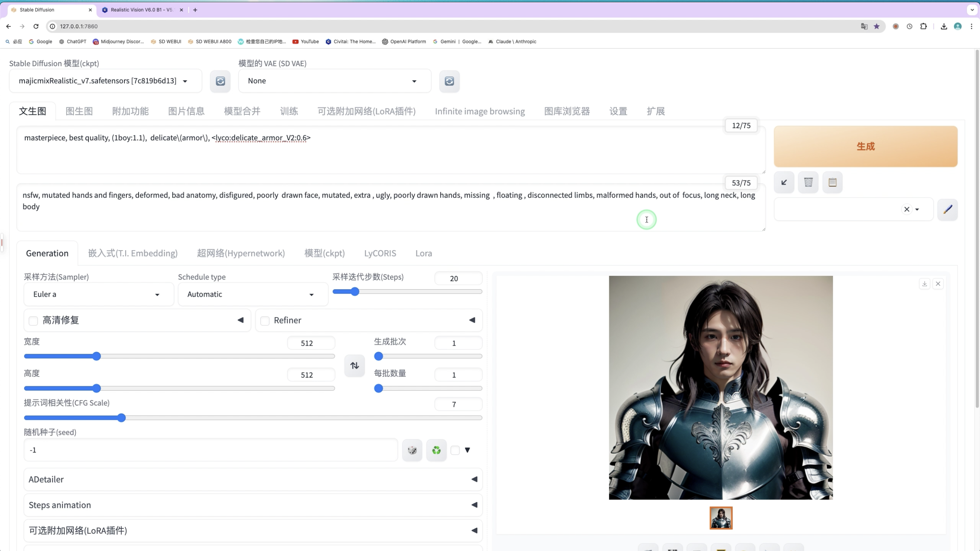Open the 嵌入式(T.I. Embedding) sub-tab
The width and height of the screenshot is (980, 551).
[x=133, y=254]
